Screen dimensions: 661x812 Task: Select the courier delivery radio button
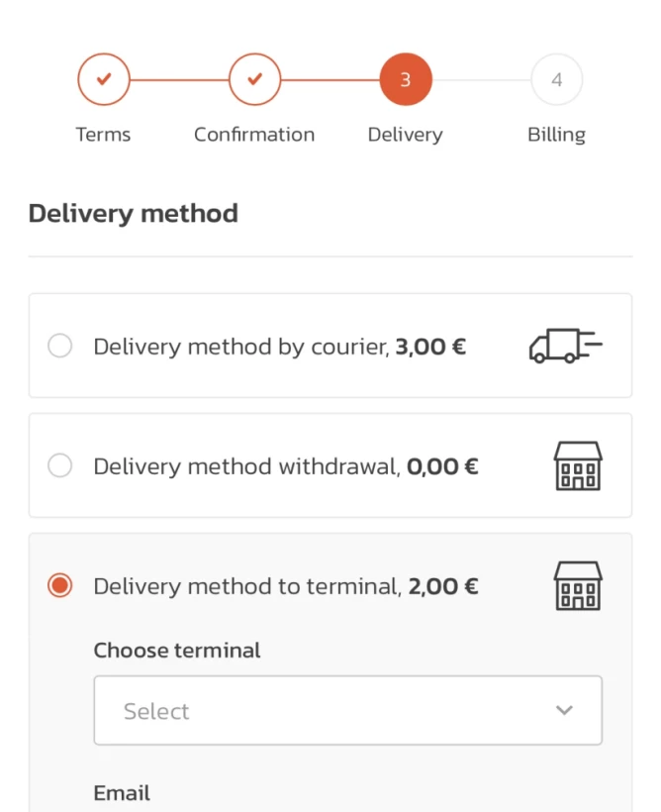tap(60, 346)
